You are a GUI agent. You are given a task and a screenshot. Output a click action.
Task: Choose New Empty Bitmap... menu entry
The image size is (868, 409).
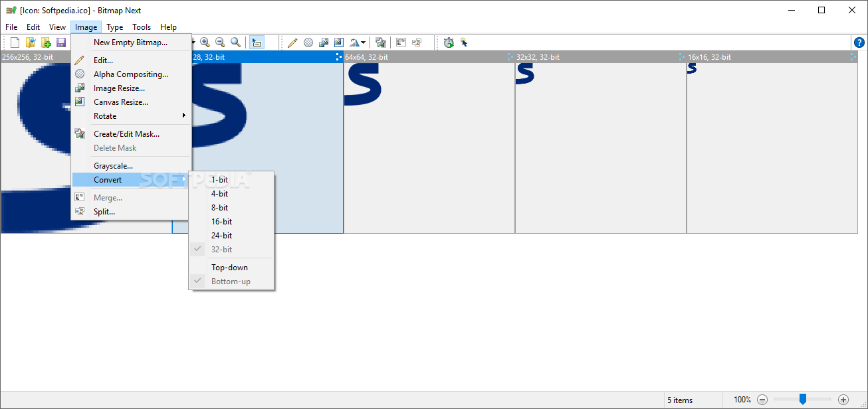132,42
